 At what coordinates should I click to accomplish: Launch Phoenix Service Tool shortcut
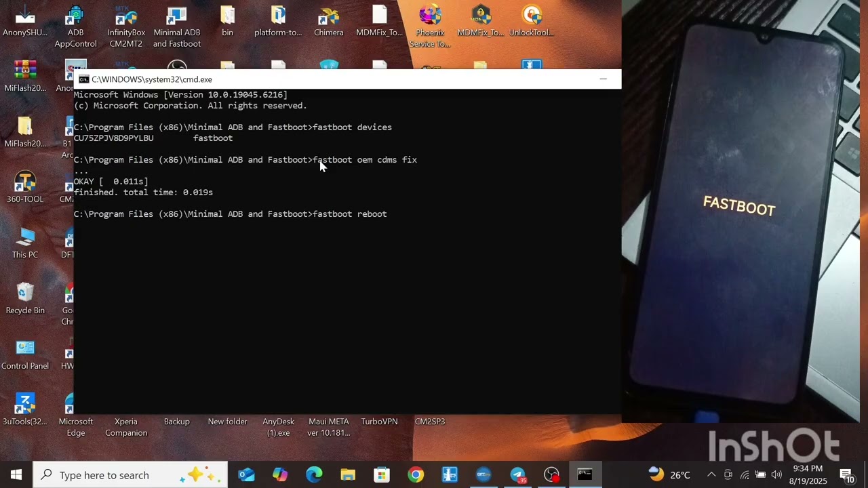pos(430,26)
